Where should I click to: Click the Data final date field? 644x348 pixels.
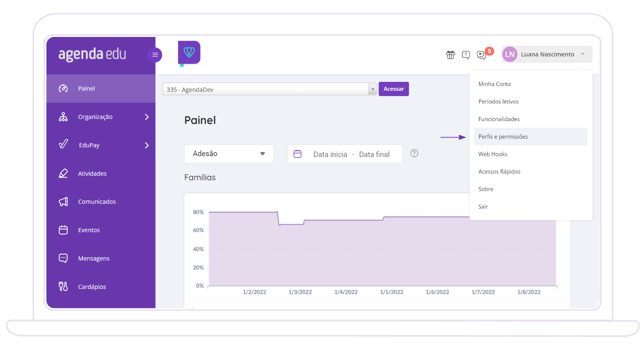(x=374, y=154)
